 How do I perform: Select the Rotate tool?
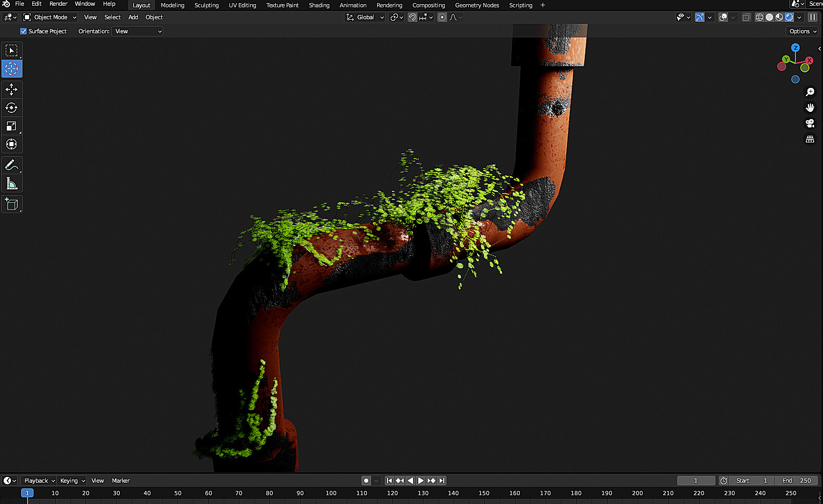[11, 108]
